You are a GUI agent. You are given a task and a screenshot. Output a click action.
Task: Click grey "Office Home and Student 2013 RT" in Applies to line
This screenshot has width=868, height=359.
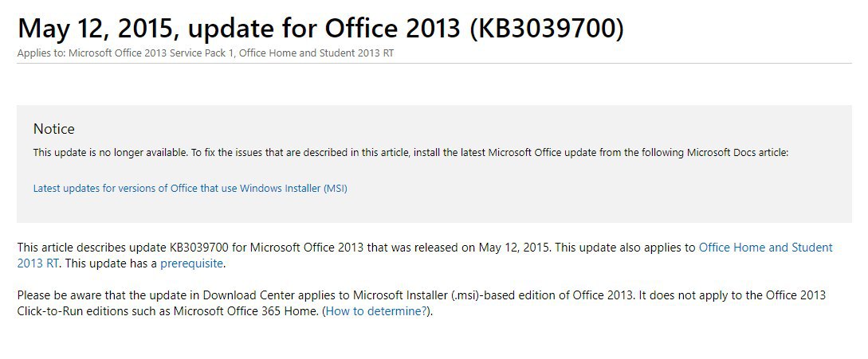316,53
